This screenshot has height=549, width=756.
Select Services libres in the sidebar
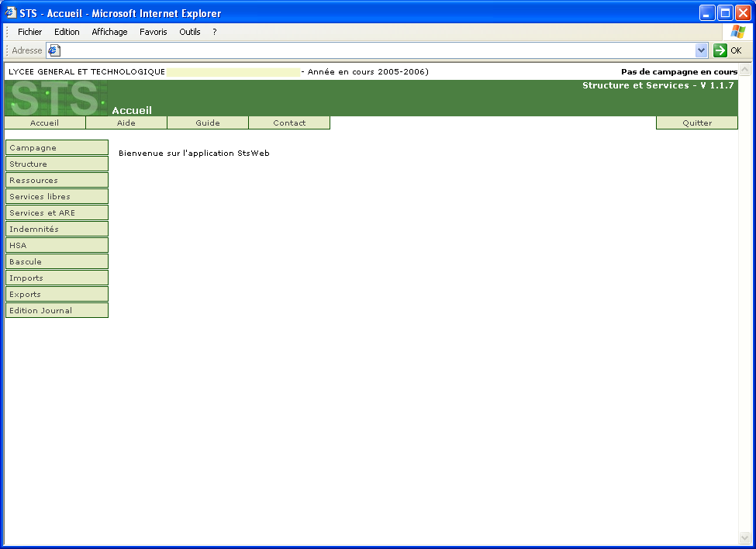point(57,197)
